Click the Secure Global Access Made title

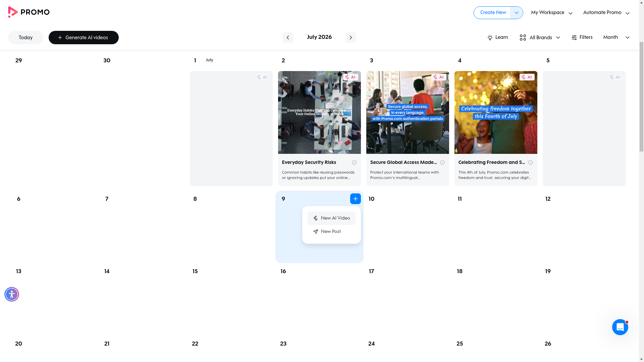(x=403, y=163)
